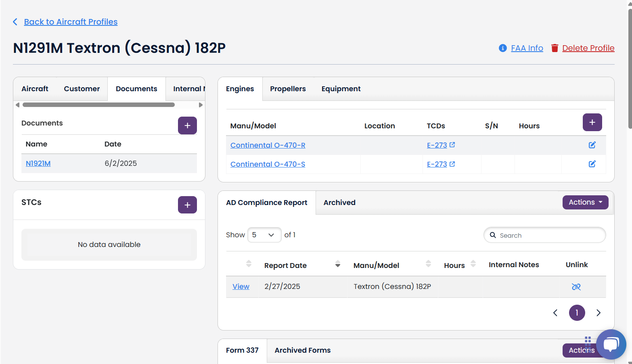632x364 pixels.
Task: Click the report Search field
Action: (x=545, y=235)
